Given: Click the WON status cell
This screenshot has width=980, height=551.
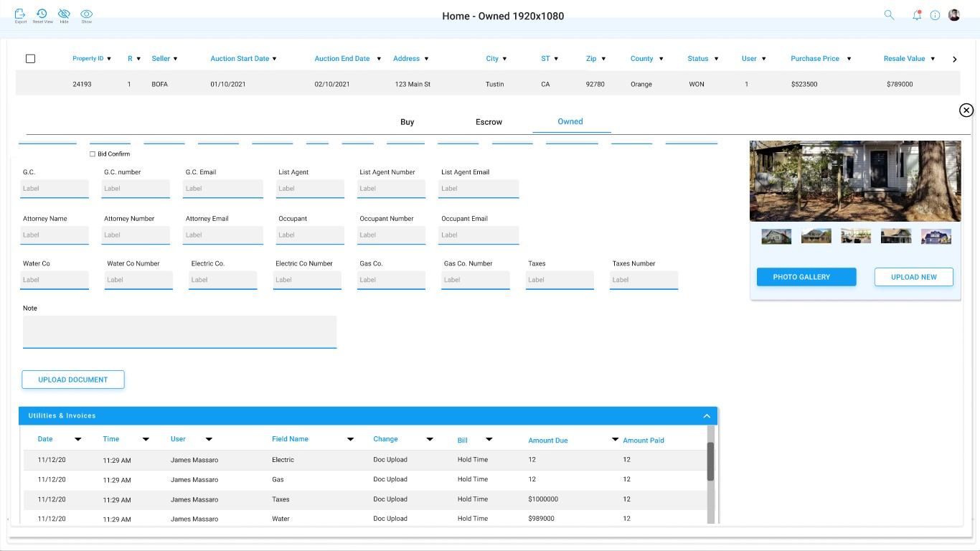Looking at the screenshot, I should point(697,84).
